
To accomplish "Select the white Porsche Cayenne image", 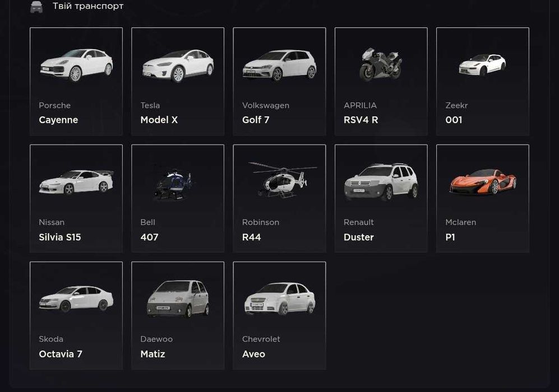I will [76, 65].
